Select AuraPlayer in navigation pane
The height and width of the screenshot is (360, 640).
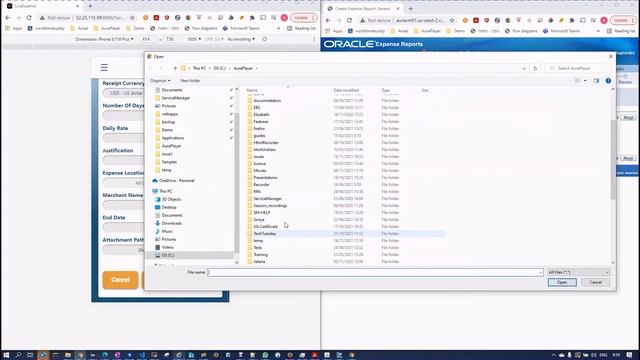tap(171, 146)
